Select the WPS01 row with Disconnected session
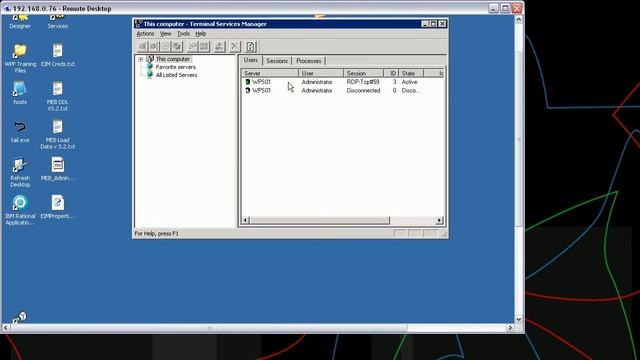The height and width of the screenshot is (360, 640). [342, 91]
